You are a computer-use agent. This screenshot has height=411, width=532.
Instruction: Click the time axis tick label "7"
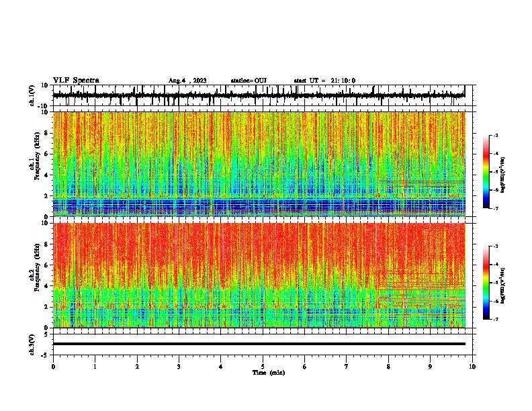coord(347,367)
